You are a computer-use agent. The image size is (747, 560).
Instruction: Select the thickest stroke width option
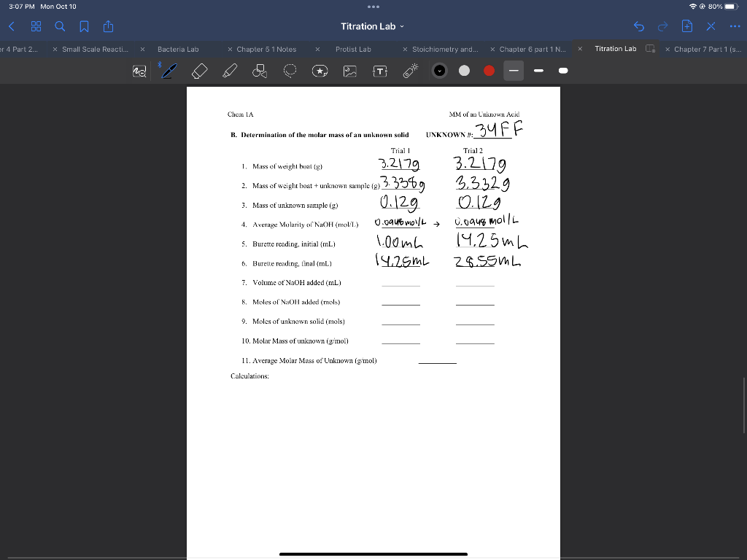pyautogui.click(x=562, y=71)
